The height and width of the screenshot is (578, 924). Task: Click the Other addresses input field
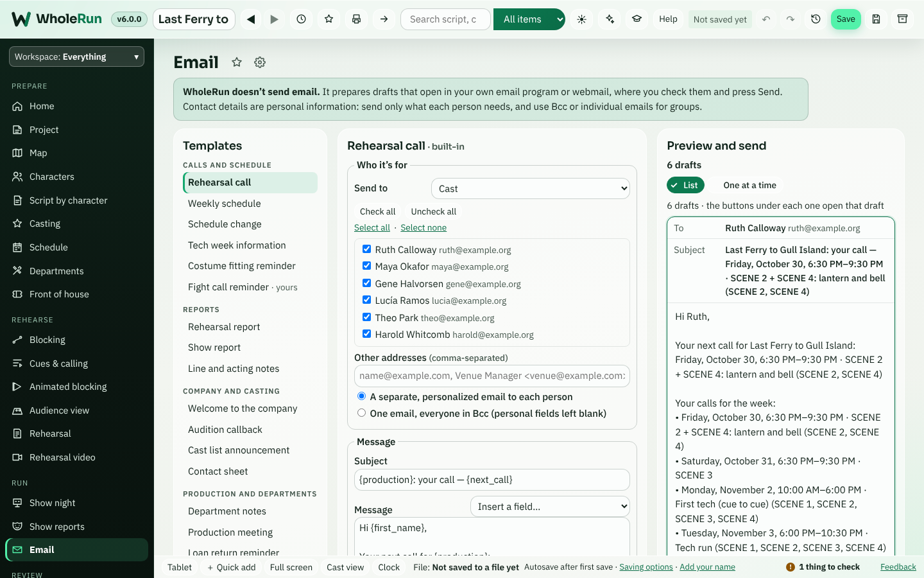pyautogui.click(x=492, y=376)
